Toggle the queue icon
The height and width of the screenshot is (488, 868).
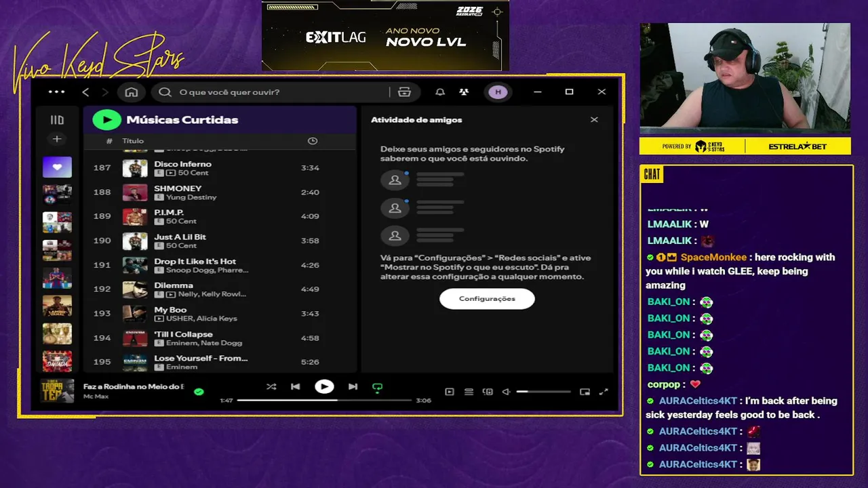point(469,392)
